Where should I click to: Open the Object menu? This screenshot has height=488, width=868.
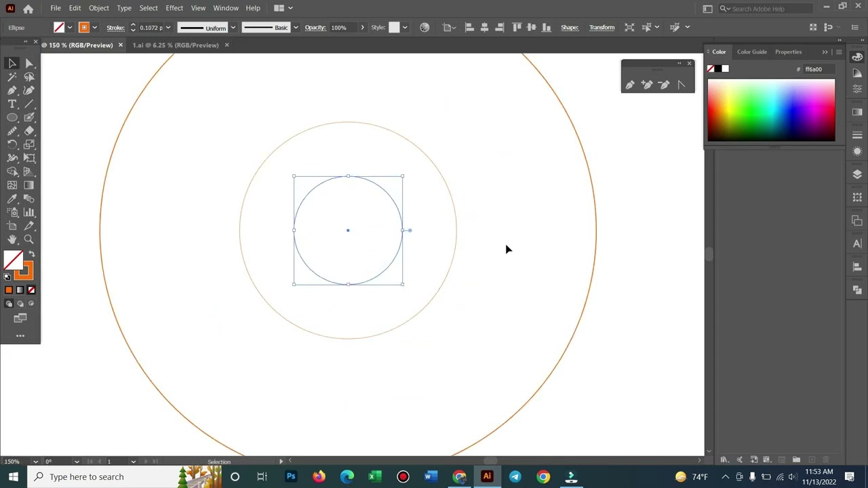[x=98, y=8]
